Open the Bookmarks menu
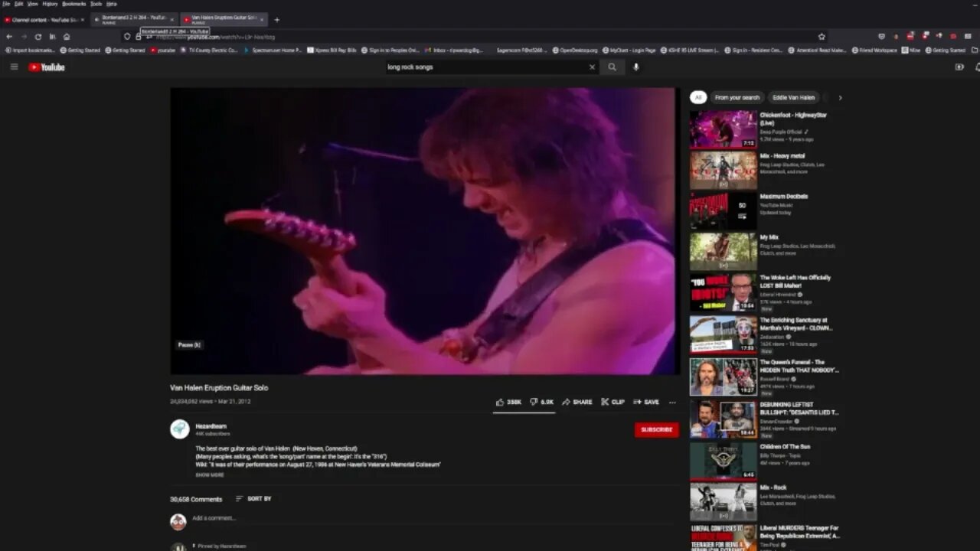 tap(74, 4)
